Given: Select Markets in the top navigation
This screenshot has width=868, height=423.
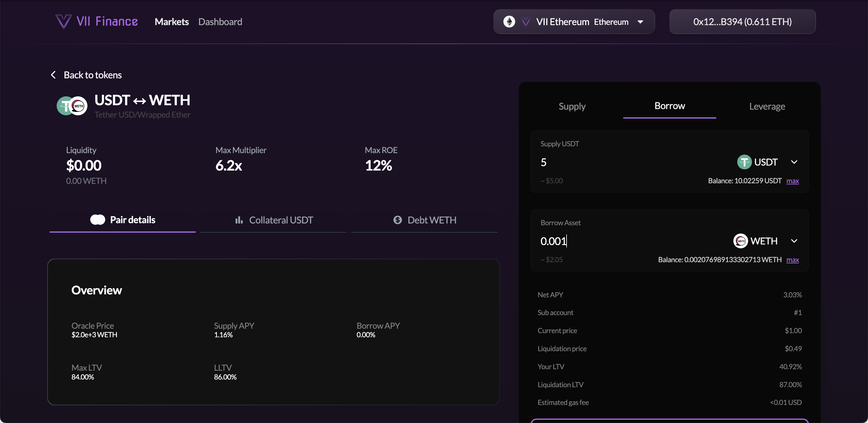Looking at the screenshot, I should pyautogui.click(x=172, y=22).
